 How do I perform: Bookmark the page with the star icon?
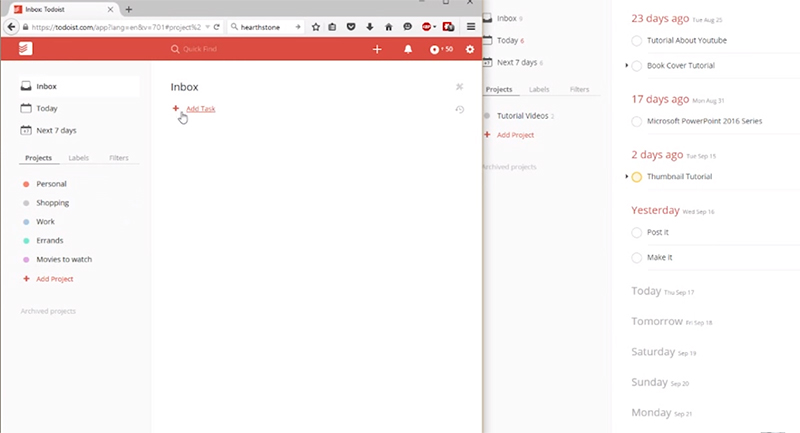(x=318, y=26)
